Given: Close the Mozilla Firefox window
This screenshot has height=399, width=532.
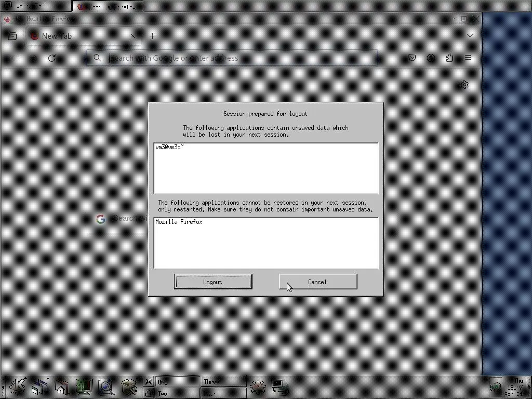Looking at the screenshot, I should click(x=475, y=19).
